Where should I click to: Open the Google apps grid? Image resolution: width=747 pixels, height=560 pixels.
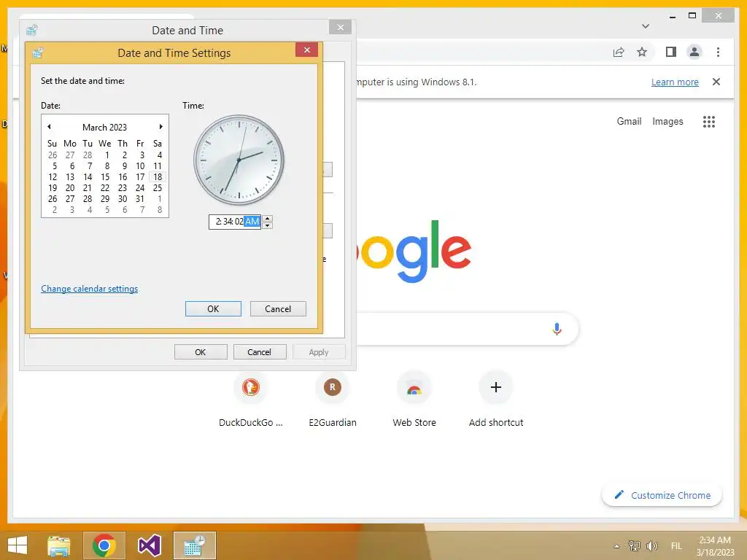point(709,122)
